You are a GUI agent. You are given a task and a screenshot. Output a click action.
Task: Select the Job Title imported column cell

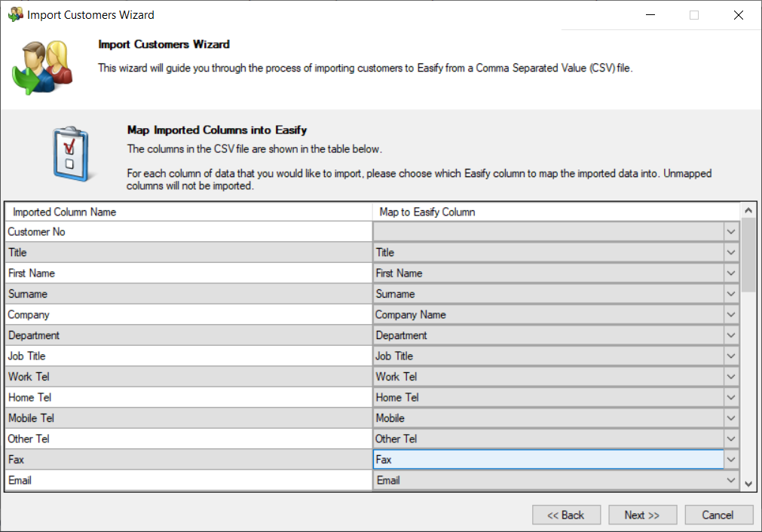pyautogui.click(x=188, y=356)
